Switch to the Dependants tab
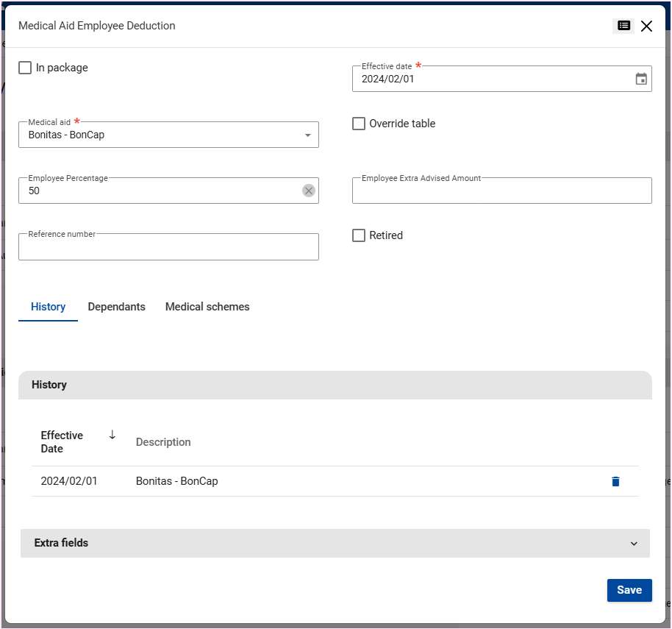This screenshot has height=629, width=672. (x=116, y=308)
